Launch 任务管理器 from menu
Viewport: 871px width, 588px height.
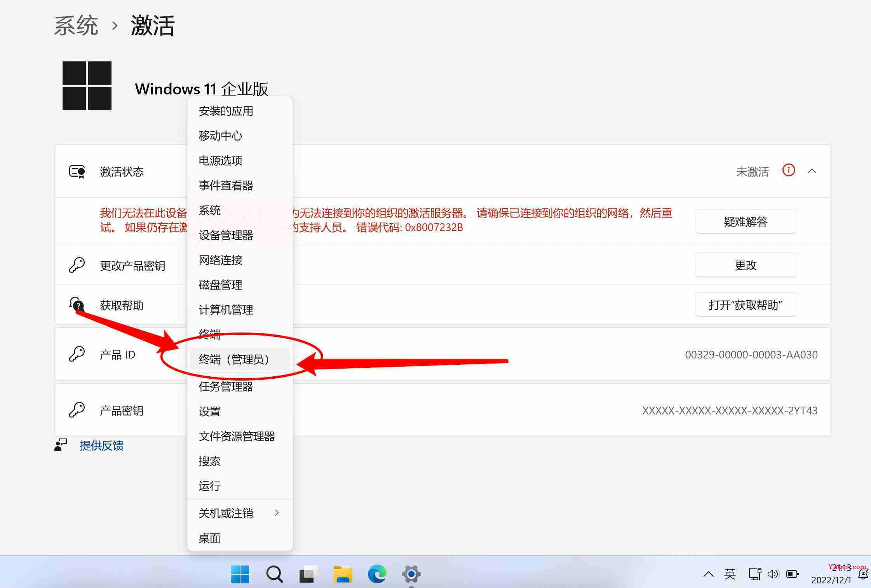tap(240, 387)
